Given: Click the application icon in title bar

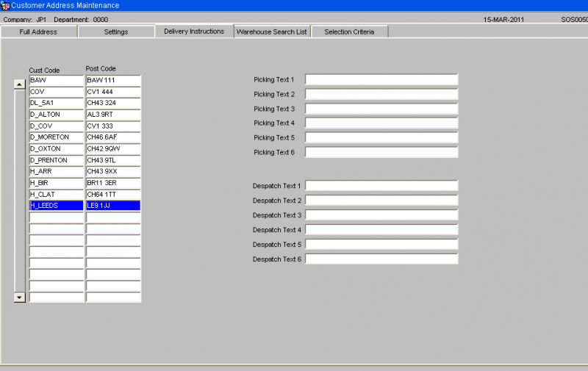Looking at the screenshot, I should click(5, 5).
